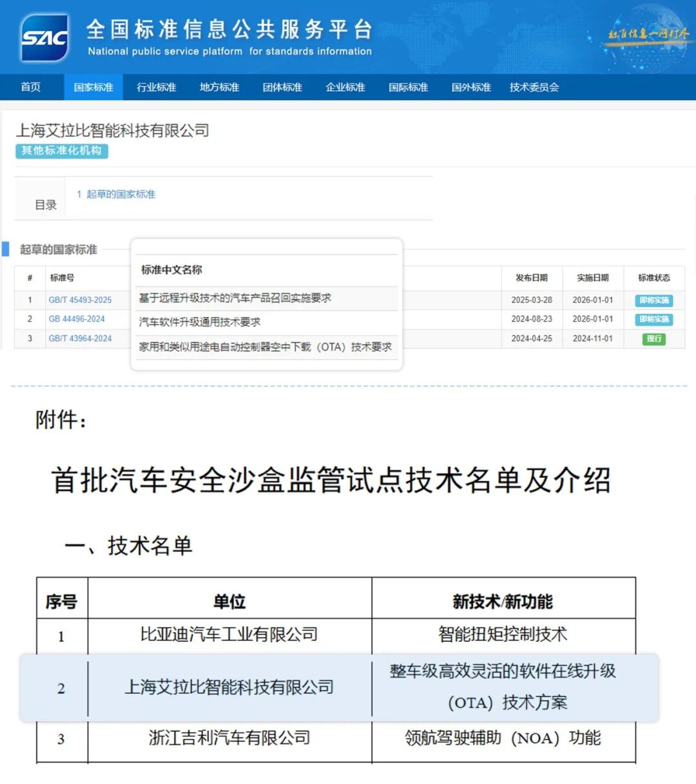The height and width of the screenshot is (784, 696).
Task: Click 汽车软件升级通用技术要求 title
Action: pos(200,322)
